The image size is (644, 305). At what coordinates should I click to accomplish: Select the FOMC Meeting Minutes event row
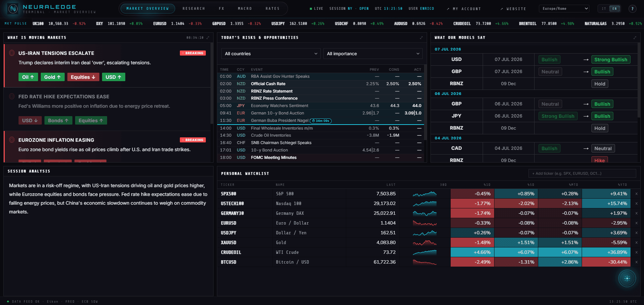coord(320,158)
